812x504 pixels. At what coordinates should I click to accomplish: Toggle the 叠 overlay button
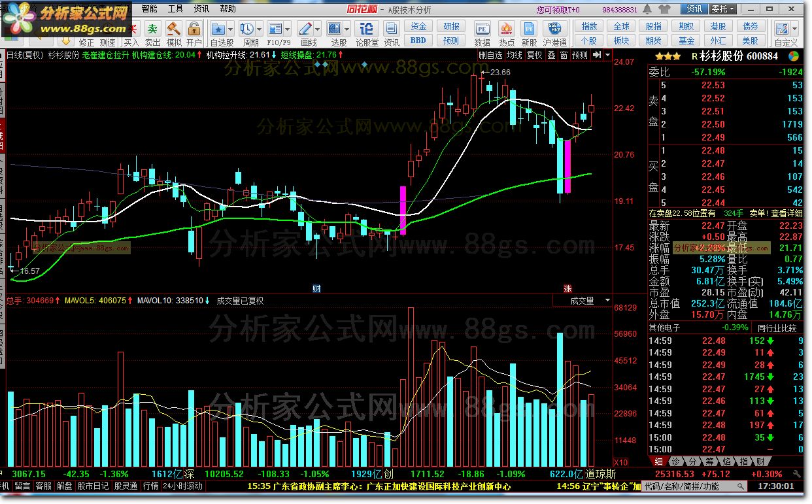[551, 56]
